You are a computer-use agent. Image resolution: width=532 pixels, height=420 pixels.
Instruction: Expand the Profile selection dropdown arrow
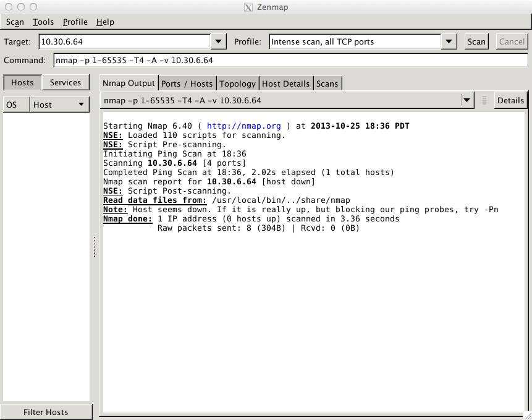point(449,42)
